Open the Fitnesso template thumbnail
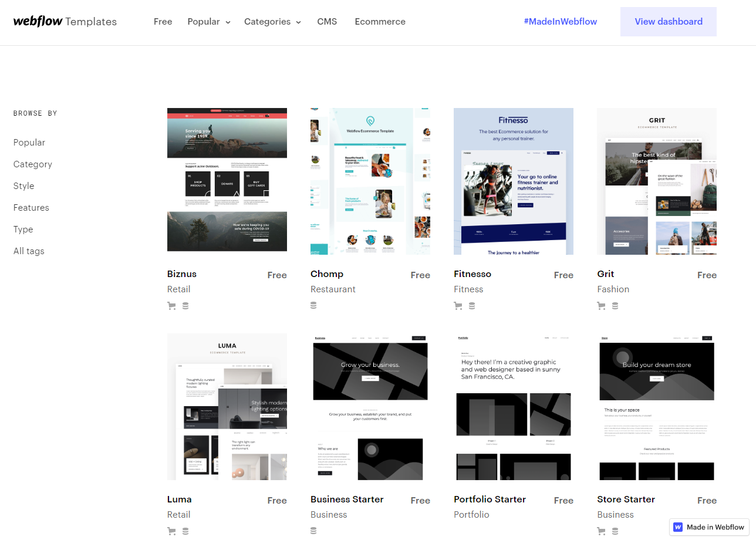This screenshot has height=540, width=756. [x=514, y=181]
